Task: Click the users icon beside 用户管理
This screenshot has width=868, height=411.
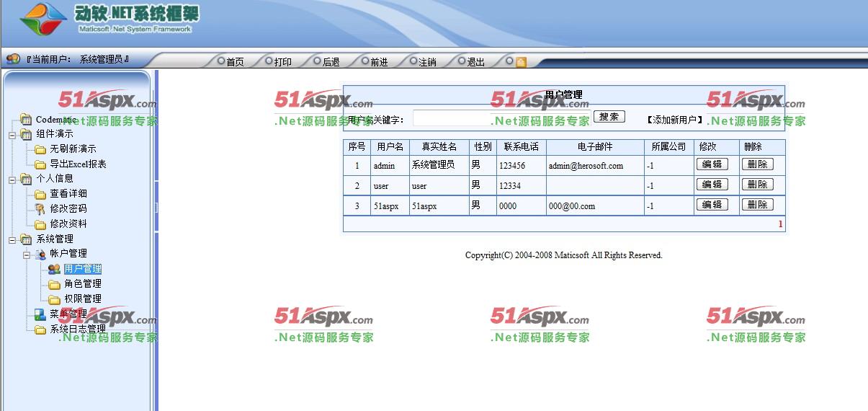Action: [x=54, y=269]
